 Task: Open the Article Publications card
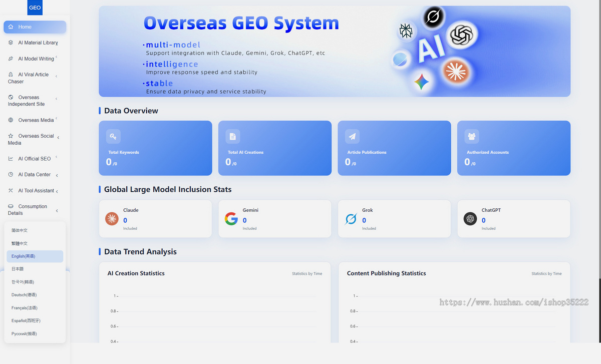click(x=394, y=148)
